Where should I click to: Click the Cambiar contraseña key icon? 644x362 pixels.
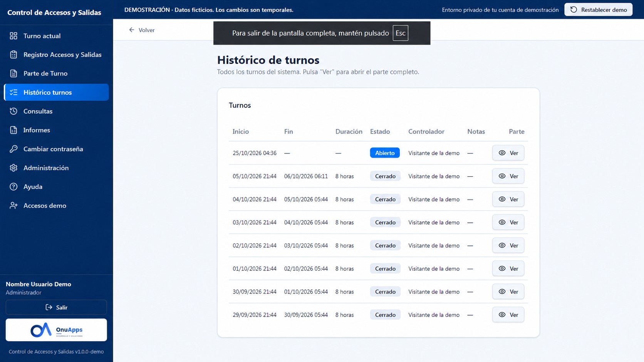13,149
